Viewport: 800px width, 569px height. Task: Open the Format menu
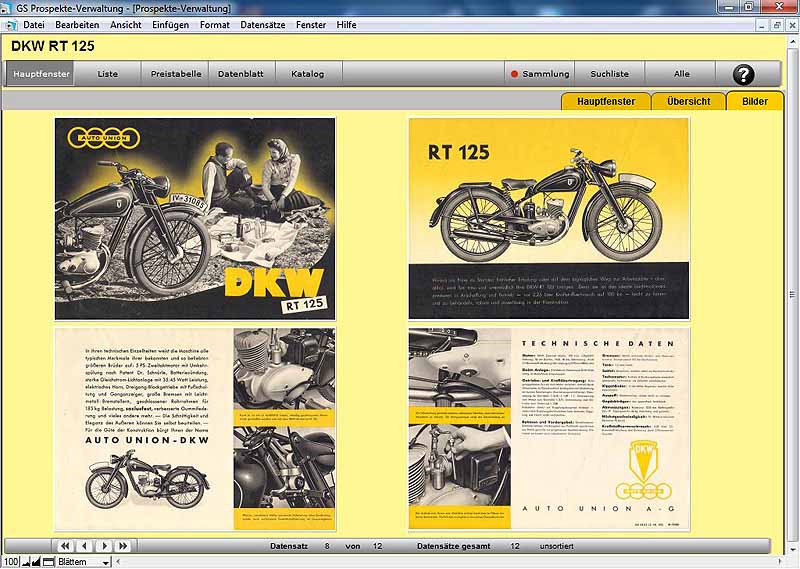(x=214, y=25)
